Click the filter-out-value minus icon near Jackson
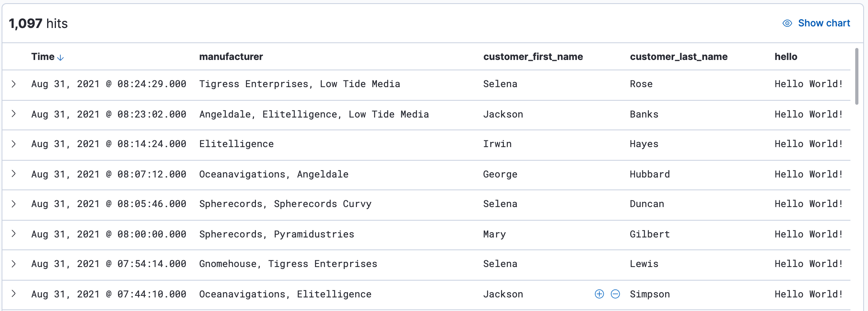Image resolution: width=868 pixels, height=311 pixels. 615,294
